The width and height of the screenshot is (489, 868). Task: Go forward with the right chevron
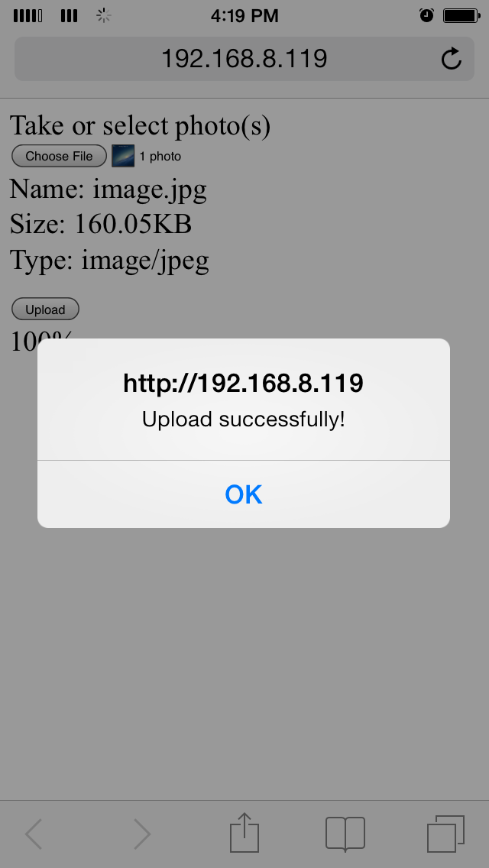[142, 834]
